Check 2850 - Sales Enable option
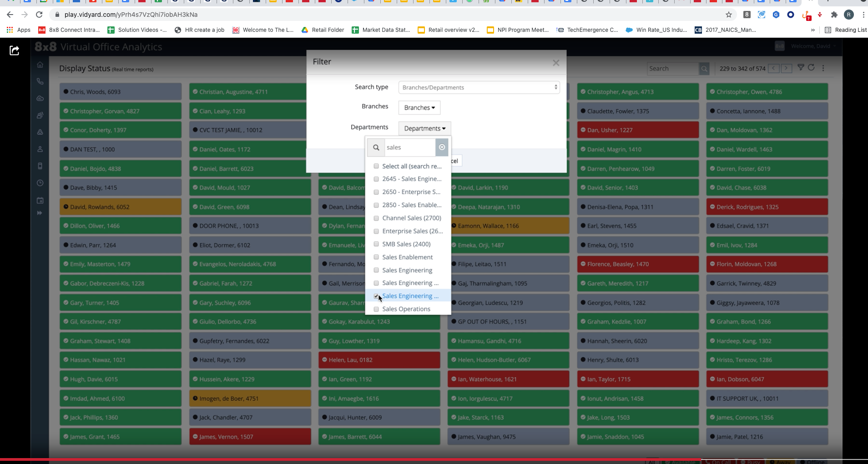The width and height of the screenshot is (868, 464). (x=376, y=205)
